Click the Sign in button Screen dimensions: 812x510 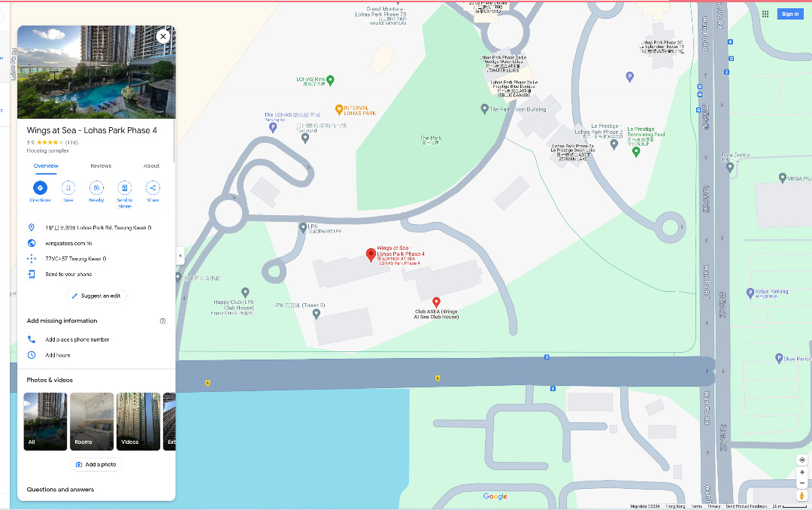(790, 14)
